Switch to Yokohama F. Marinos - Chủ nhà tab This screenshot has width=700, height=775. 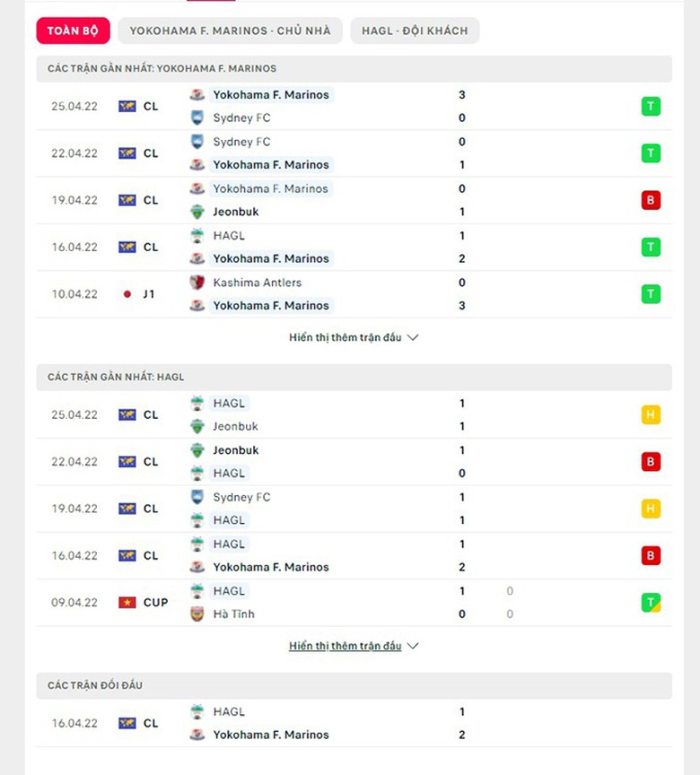230,30
